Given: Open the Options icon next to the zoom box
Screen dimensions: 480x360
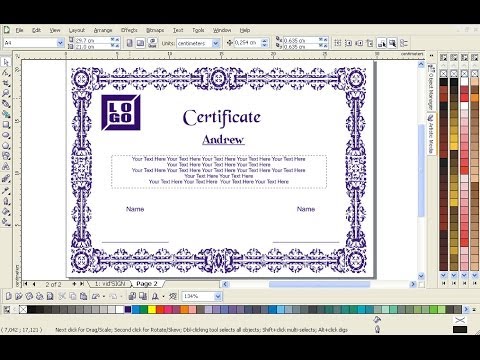Looking at the screenshot, I should coord(173,296).
